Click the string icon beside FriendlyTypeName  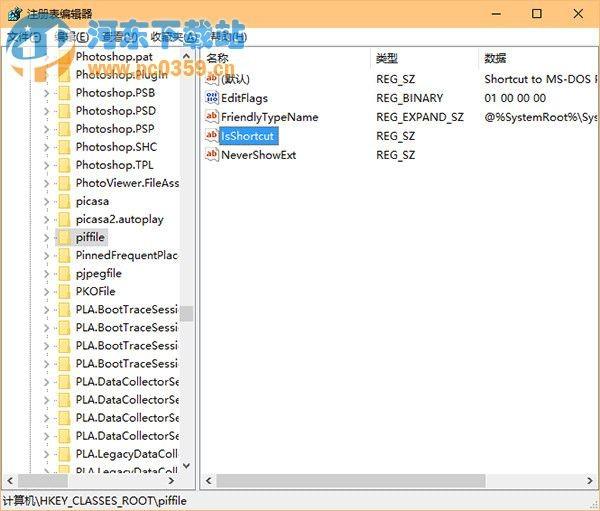212,116
